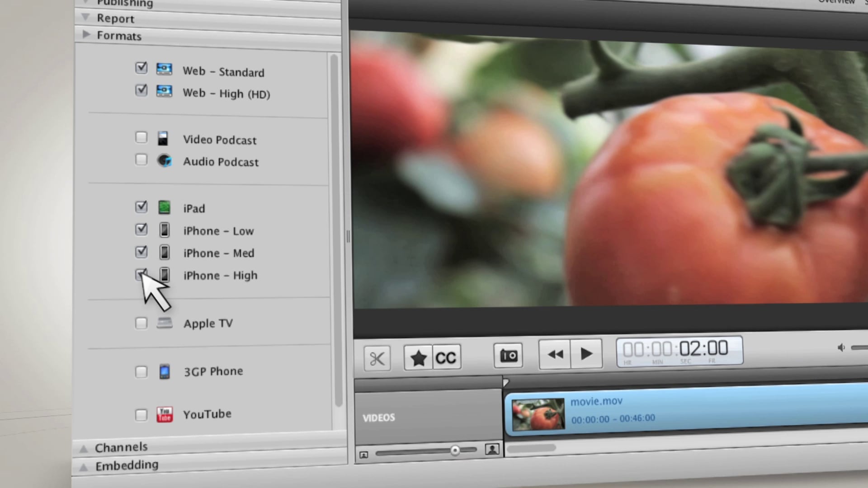Click the YouTube logo icon
The width and height of the screenshot is (868, 488).
point(165,414)
